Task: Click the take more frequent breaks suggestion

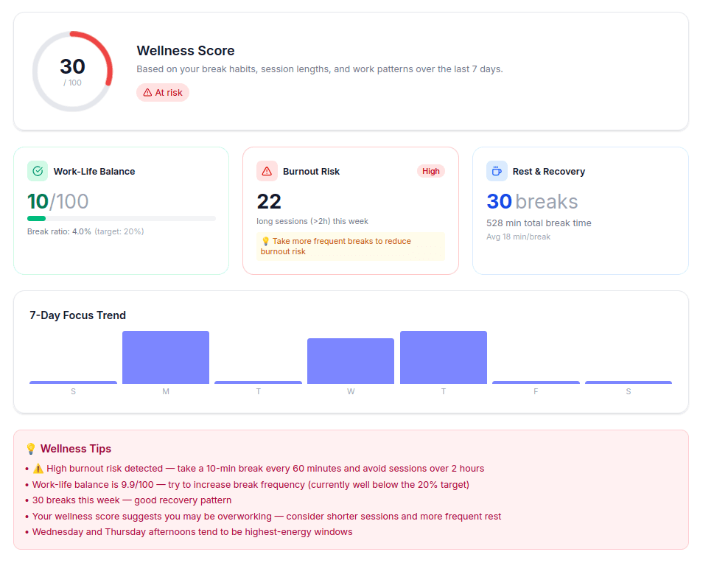Action: click(x=350, y=246)
